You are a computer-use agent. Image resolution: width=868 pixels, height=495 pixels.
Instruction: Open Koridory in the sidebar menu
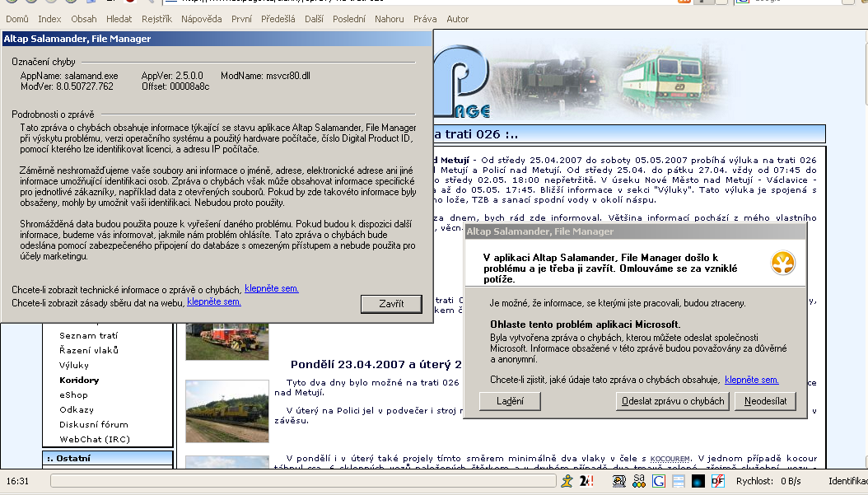pyautogui.click(x=79, y=381)
